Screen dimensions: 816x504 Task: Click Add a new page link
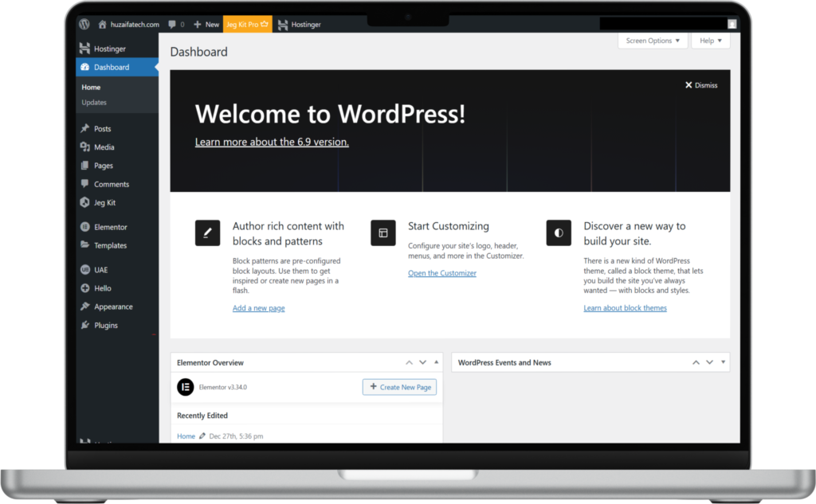(259, 308)
